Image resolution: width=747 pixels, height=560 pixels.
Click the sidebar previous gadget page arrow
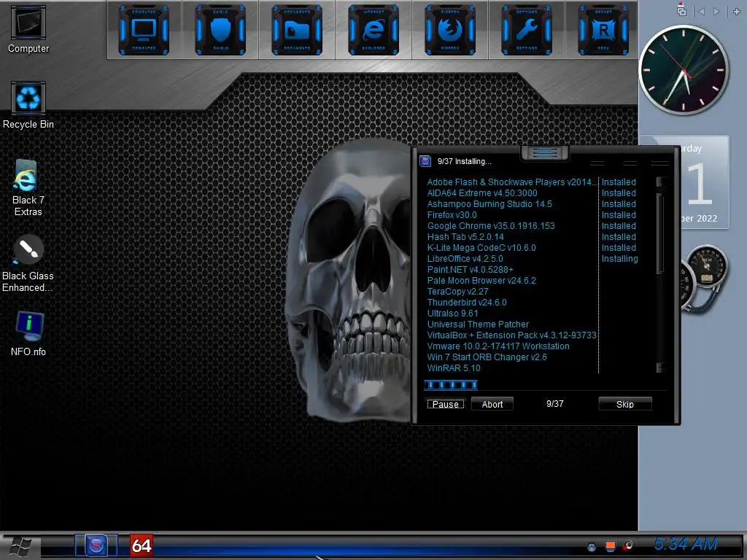701,12
